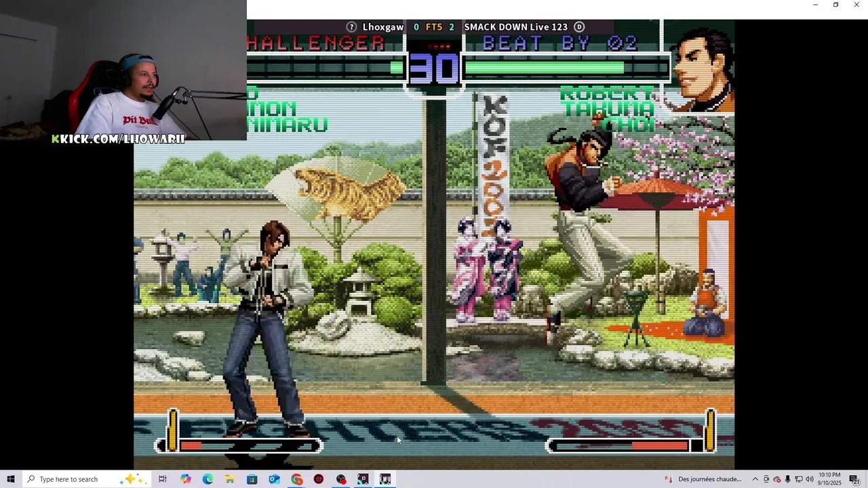Screen dimensions: 868x488
Task: Click the Meet Now camera tray icon
Action: click(766, 479)
